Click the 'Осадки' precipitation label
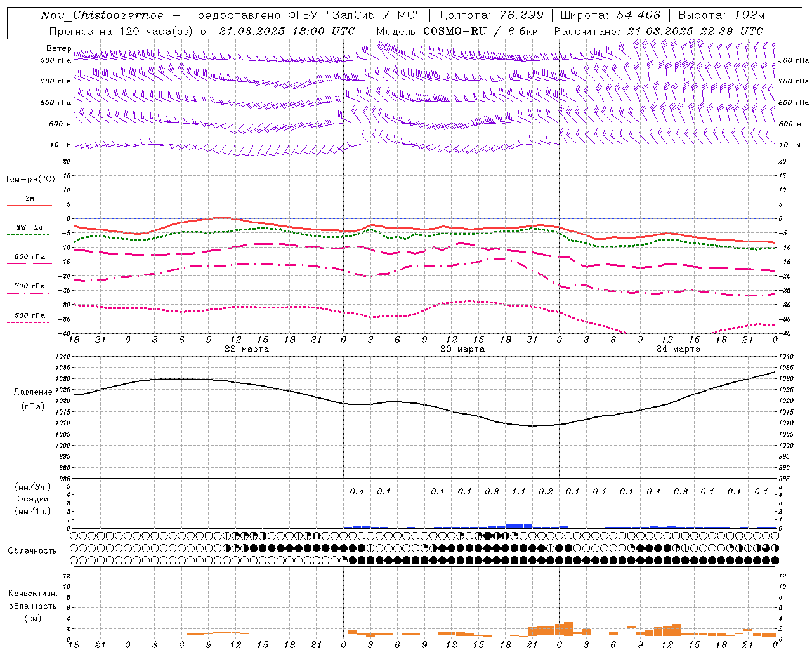This screenshot has height=650, width=812. [33, 499]
